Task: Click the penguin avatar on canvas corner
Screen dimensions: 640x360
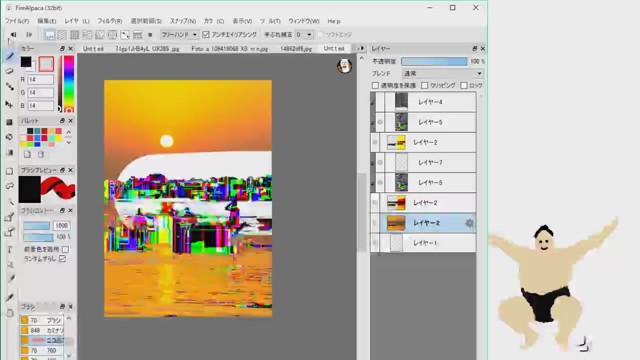Action: tap(344, 65)
